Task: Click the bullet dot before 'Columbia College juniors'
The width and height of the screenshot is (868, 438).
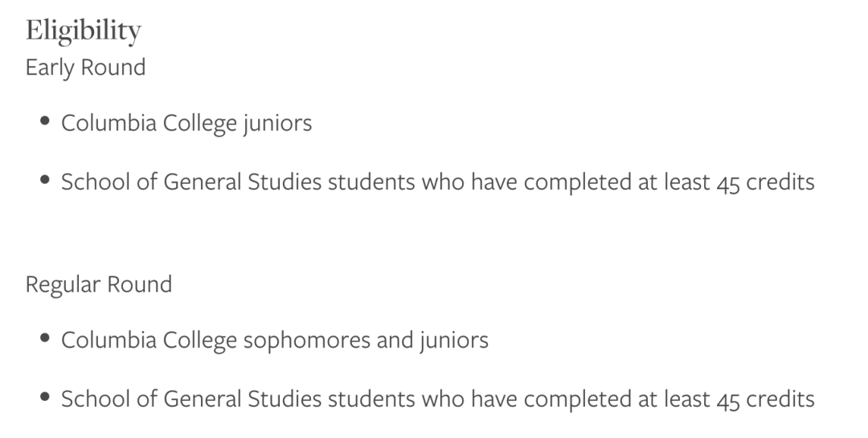Action: 45,121
